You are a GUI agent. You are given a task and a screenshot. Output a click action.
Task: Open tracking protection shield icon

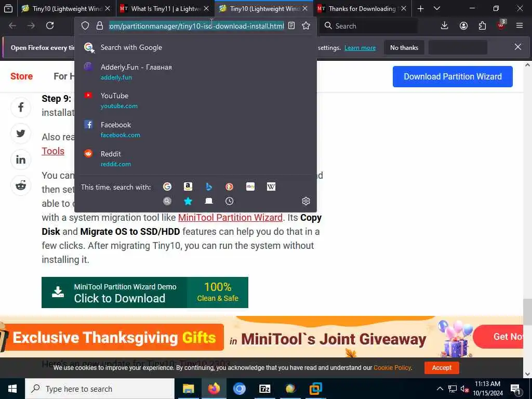[85, 26]
